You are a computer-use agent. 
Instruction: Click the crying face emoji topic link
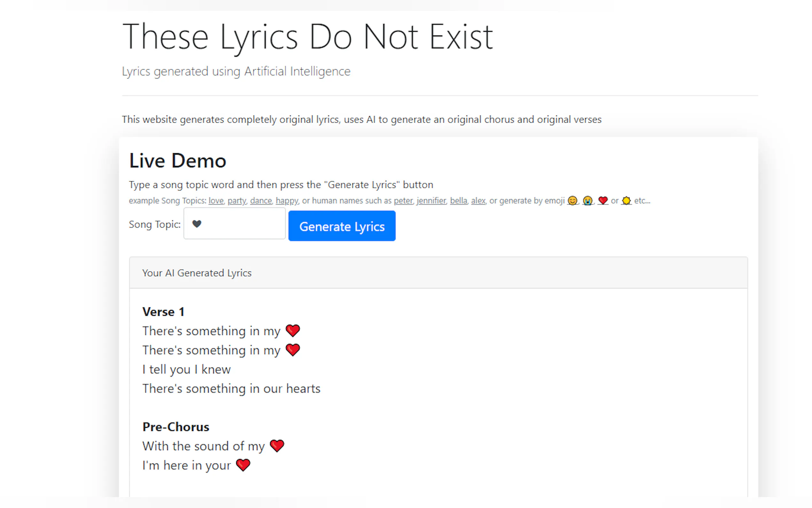(588, 201)
